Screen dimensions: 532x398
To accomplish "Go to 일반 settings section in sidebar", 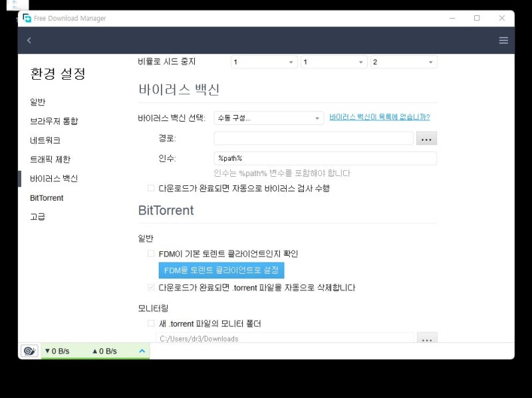I will (38, 102).
